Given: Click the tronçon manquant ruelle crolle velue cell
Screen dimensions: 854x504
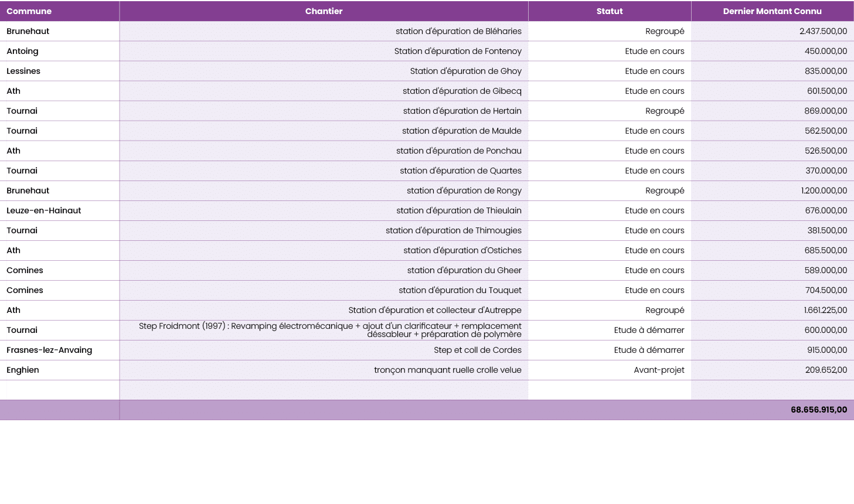Looking at the screenshot, I should pyautogui.click(x=447, y=370).
